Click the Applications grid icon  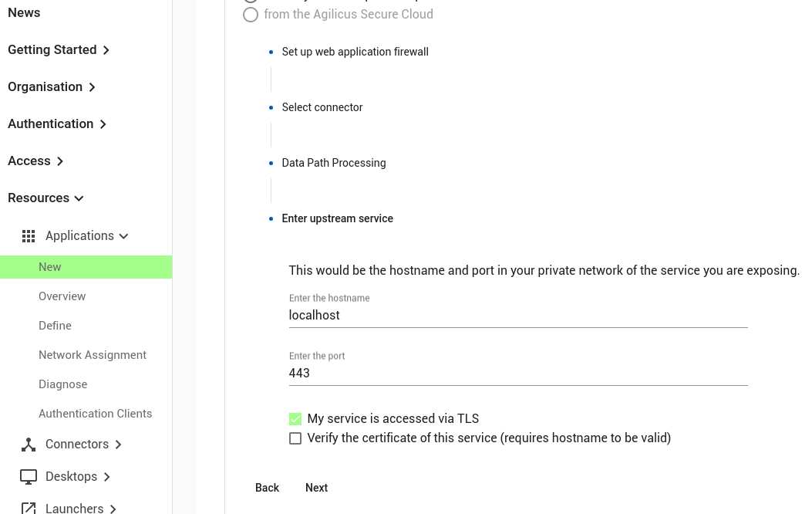coord(29,236)
